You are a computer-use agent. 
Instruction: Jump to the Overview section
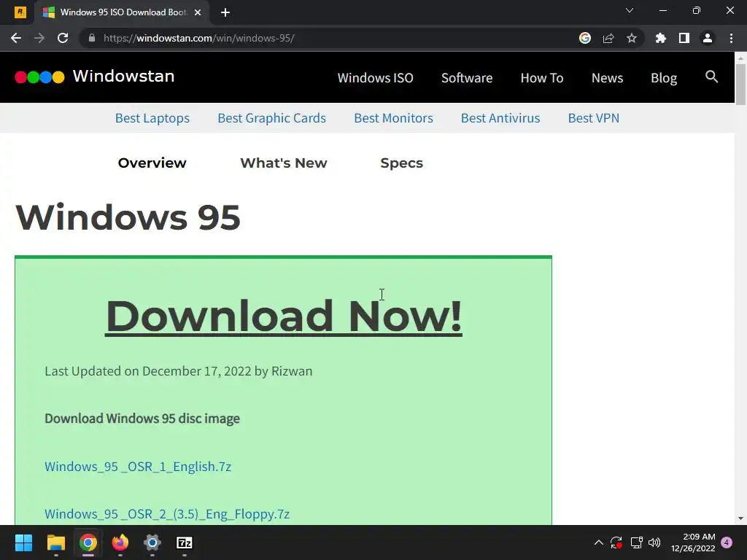coord(152,163)
